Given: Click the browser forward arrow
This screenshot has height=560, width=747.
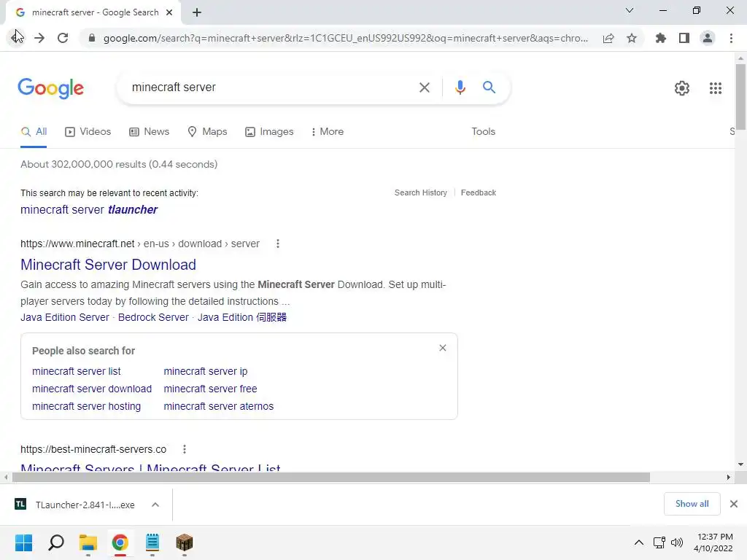Looking at the screenshot, I should (x=39, y=38).
